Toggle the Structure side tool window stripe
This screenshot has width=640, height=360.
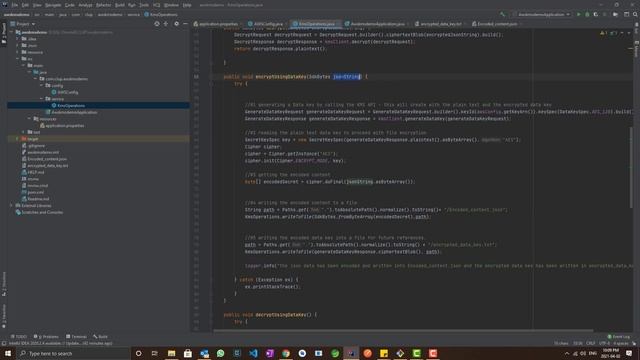[4, 284]
